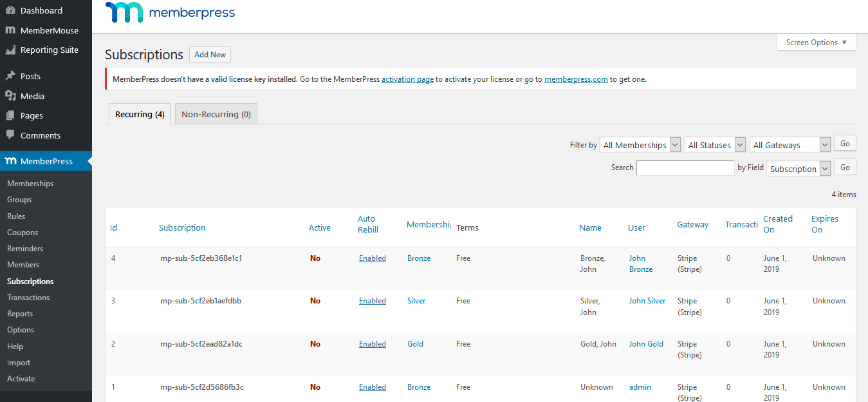Open the All Memberships filter dropdown
Image resolution: width=868 pixels, height=402 pixels.
click(640, 145)
